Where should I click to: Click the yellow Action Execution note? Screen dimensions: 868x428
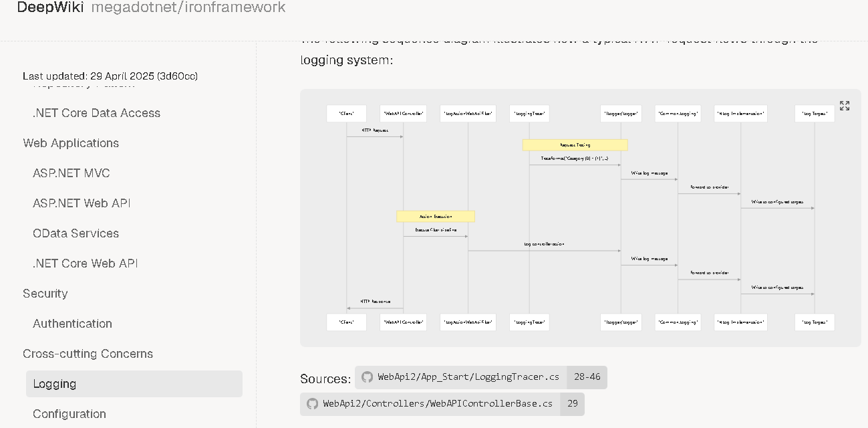coord(436,217)
